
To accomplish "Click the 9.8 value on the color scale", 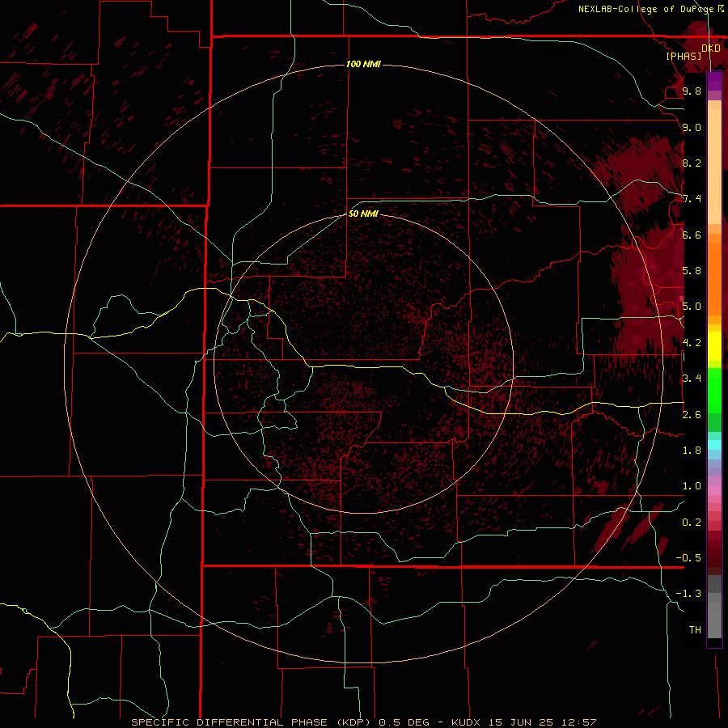I will [692, 91].
